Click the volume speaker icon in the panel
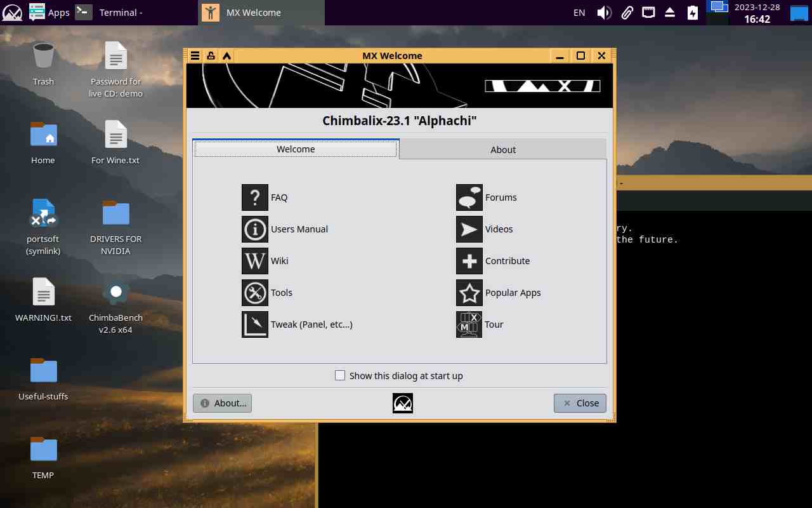 point(604,13)
